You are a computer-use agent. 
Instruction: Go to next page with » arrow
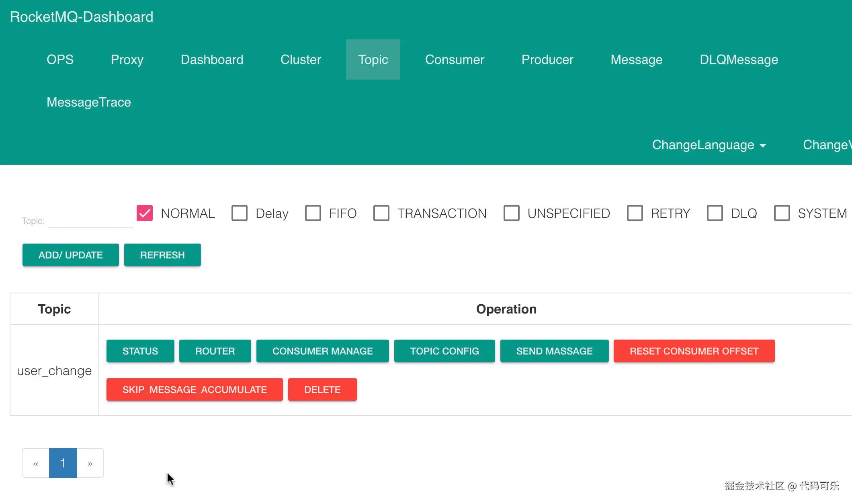click(90, 463)
